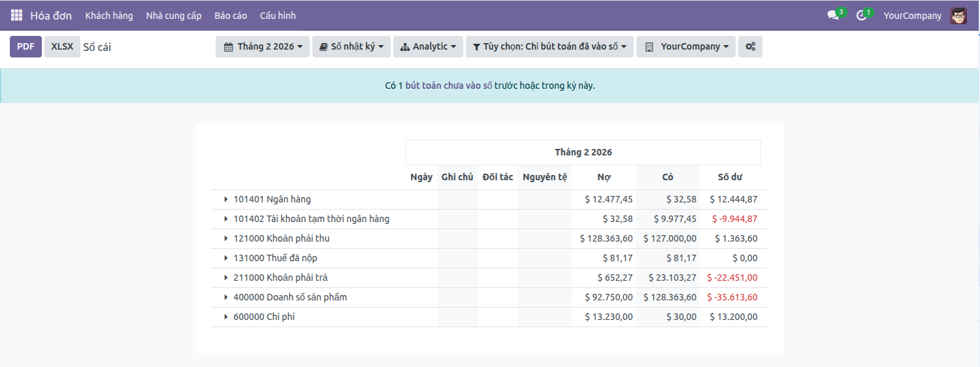Open the apps grid menu icon

(x=16, y=15)
